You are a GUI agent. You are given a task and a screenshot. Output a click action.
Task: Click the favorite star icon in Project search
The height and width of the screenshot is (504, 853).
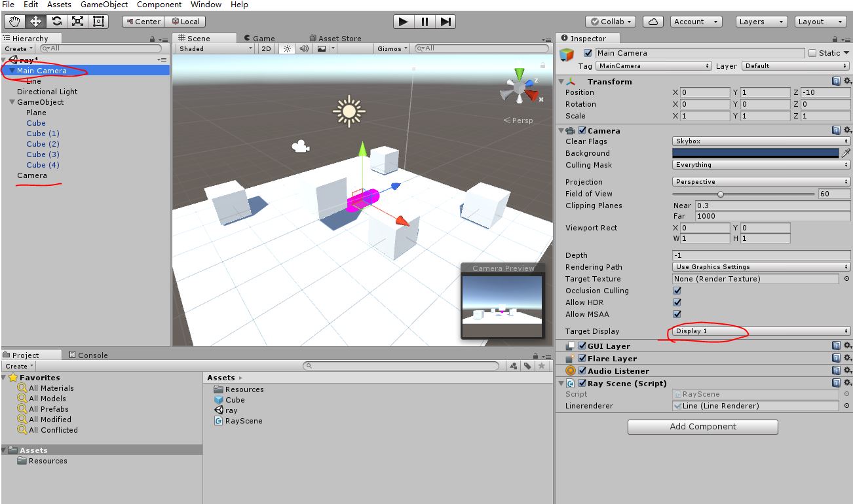tap(541, 366)
